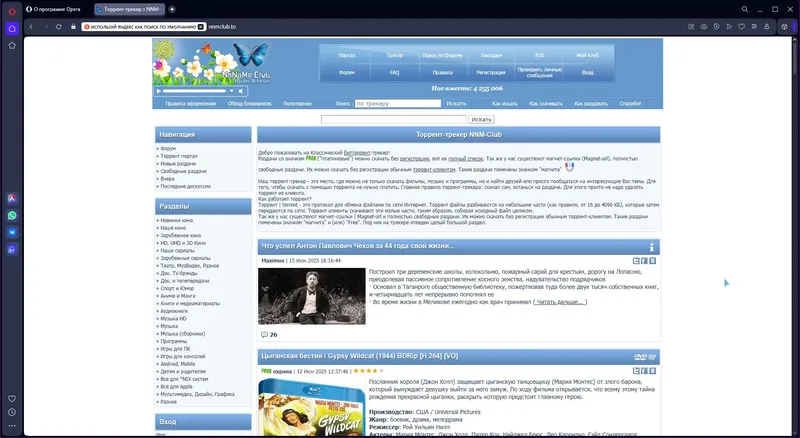Adjust the radio player progress bar
Viewport: 800px width, 438px height.
pos(194,91)
